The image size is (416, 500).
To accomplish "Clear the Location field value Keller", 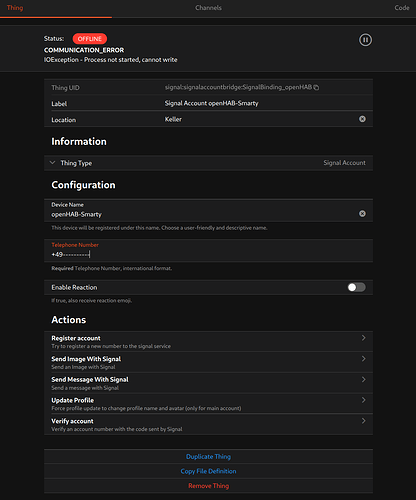I will tap(362, 119).
